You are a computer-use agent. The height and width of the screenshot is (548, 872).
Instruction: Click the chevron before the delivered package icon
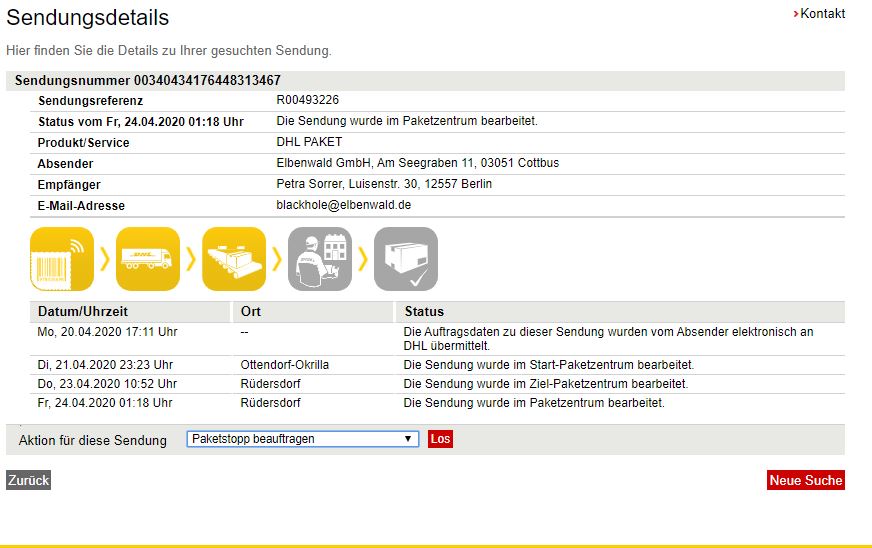(x=363, y=259)
